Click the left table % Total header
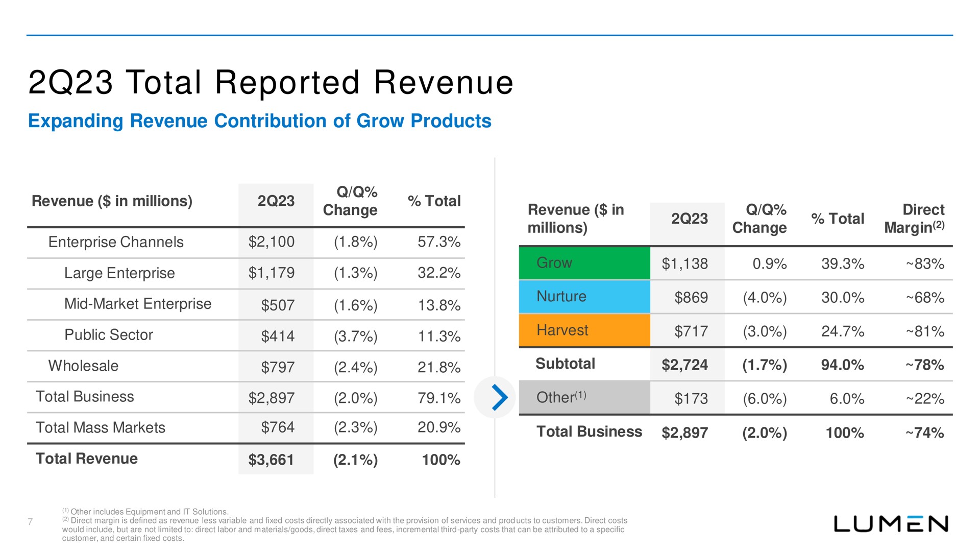 (434, 201)
